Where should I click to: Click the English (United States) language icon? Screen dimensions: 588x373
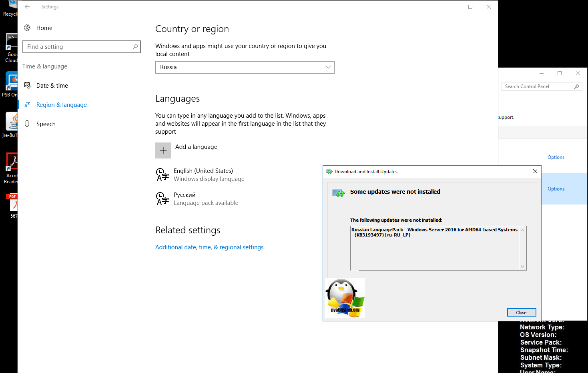(162, 175)
